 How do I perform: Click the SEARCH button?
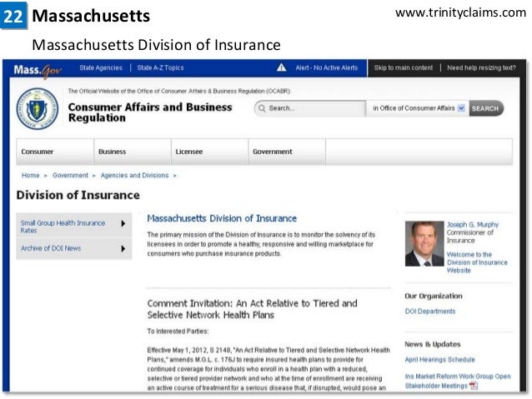pos(486,108)
